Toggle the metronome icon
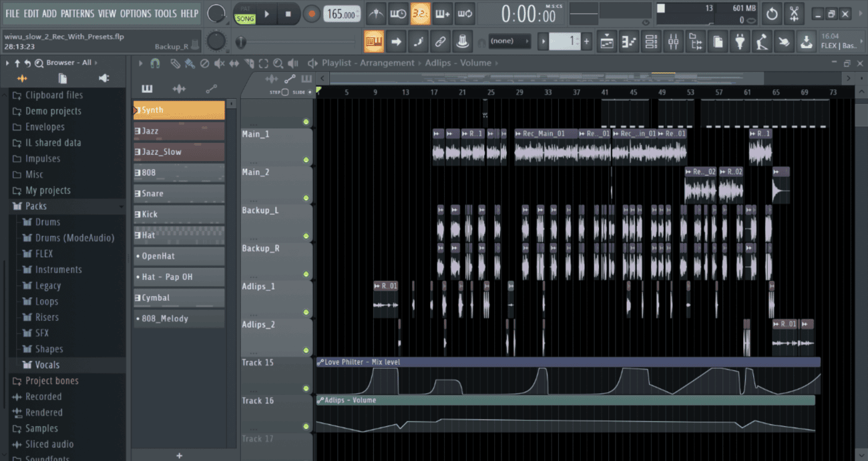Screen dimensions: 868x461 click(377, 13)
